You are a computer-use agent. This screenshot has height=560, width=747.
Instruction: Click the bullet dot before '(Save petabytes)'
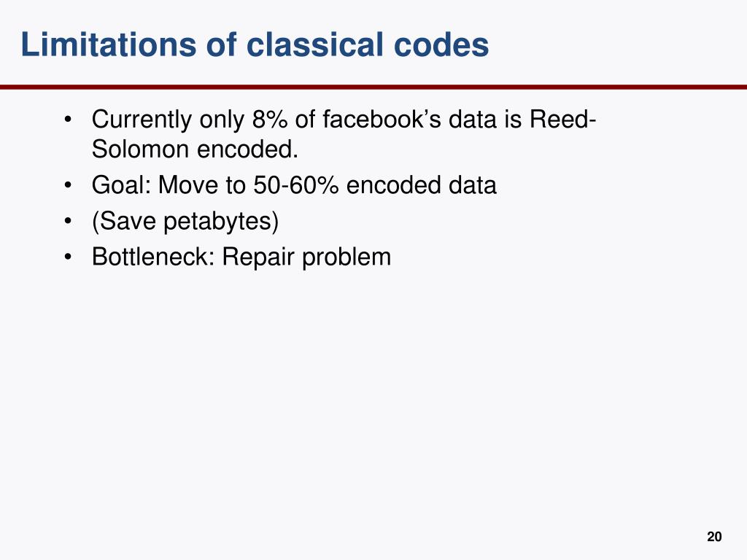(x=68, y=221)
